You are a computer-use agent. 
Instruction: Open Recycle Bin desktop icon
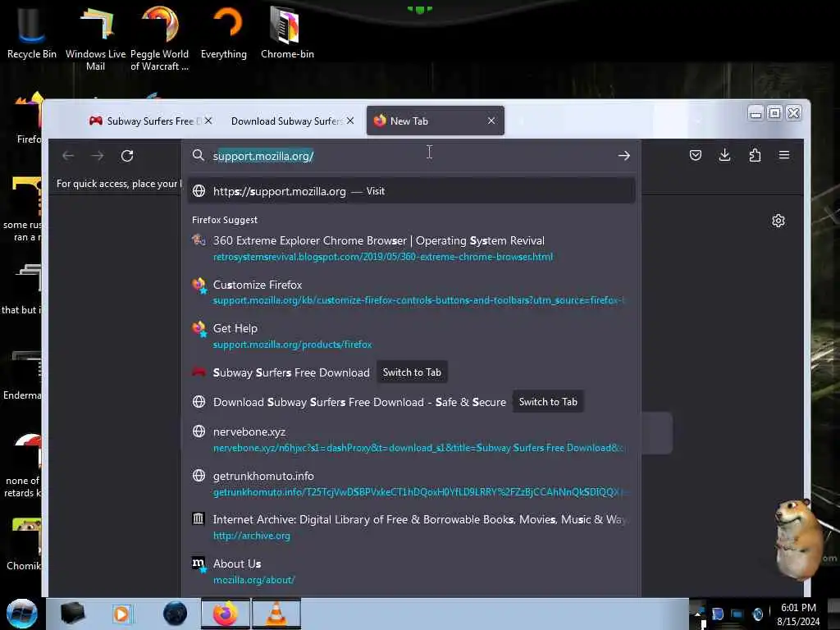(32, 31)
